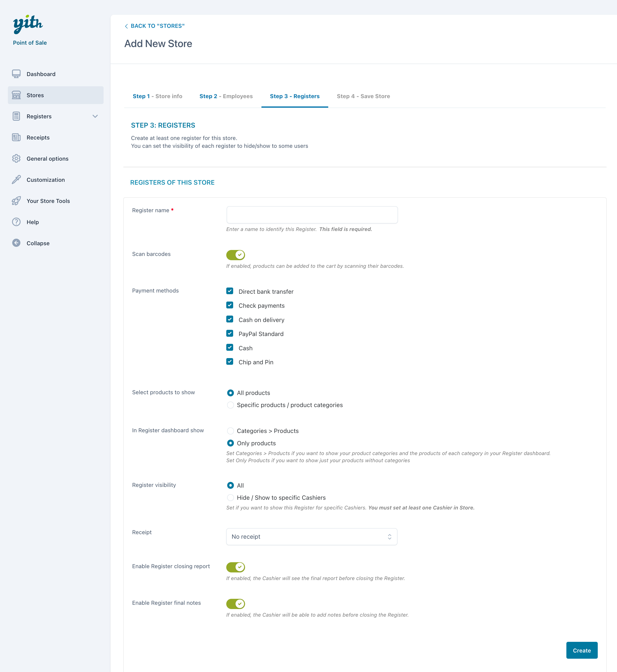The width and height of the screenshot is (617, 672).
Task: Select Hide / Show to specific Cashiers
Action: click(230, 497)
